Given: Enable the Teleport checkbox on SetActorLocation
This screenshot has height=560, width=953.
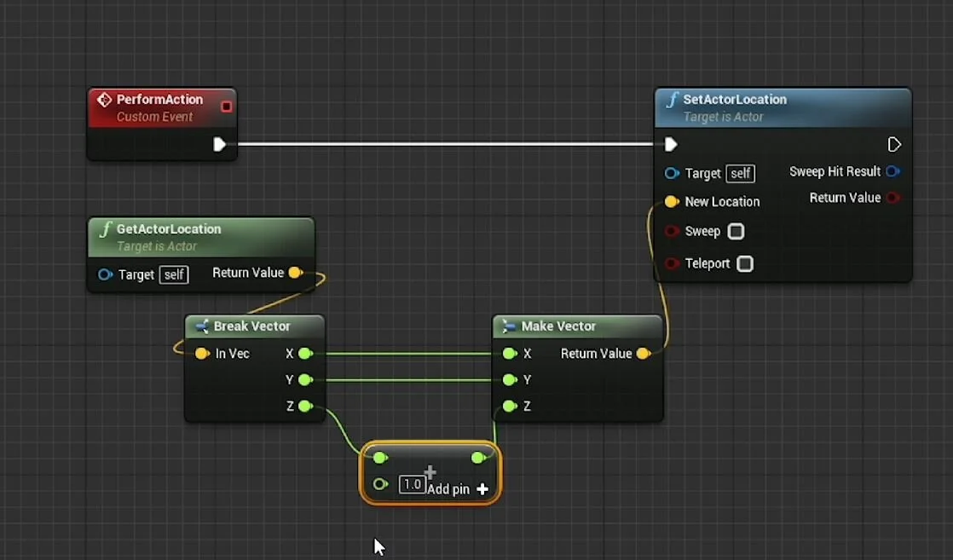Looking at the screenshot, I should (x=745, y=263).
